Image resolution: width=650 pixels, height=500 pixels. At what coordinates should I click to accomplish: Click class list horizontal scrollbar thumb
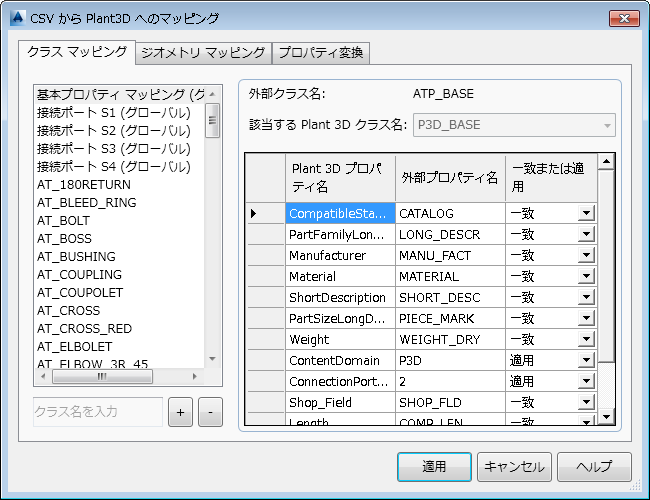click(x=102, y=376)
